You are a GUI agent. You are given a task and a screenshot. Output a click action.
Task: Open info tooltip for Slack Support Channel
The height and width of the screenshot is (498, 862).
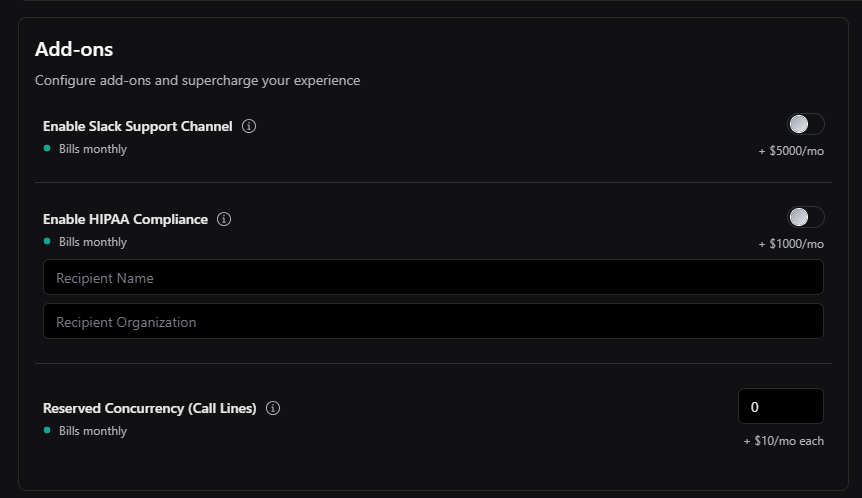pos(249,127)
